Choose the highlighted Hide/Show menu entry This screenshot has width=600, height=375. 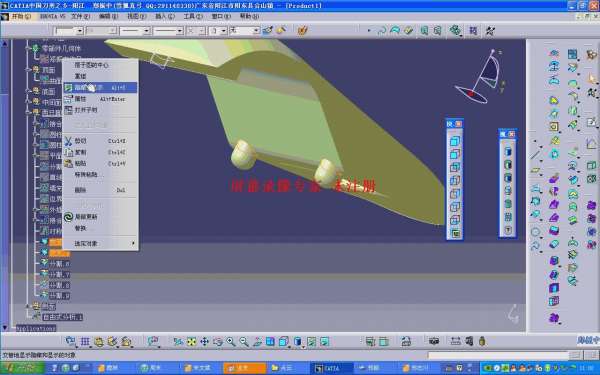100,88
